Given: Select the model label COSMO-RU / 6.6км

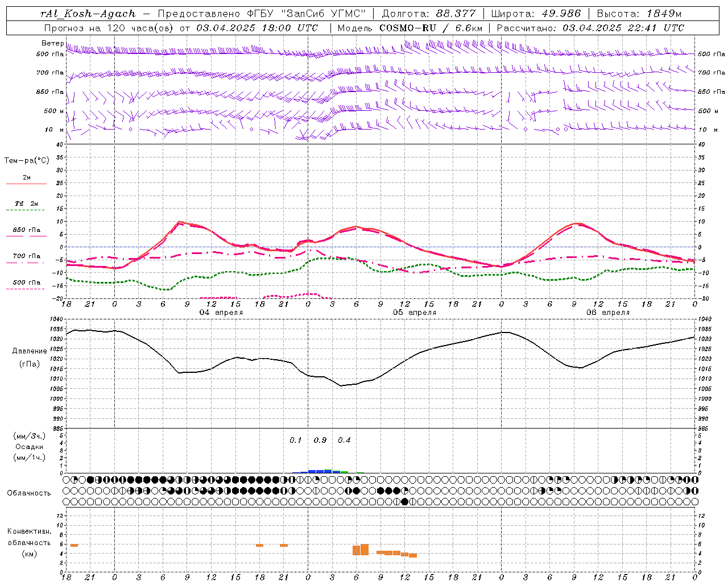Looking at the screenshot, I should tap(431, 28).
